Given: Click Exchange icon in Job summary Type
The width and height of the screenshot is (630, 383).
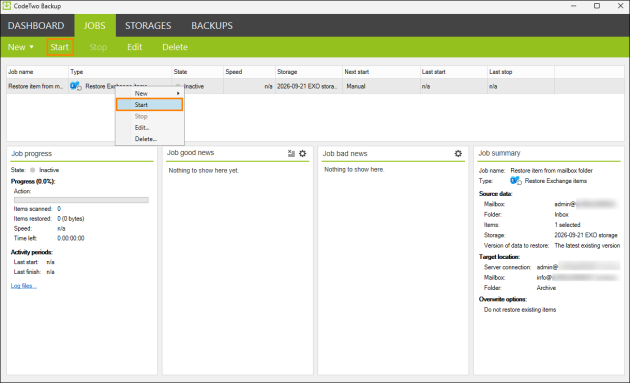Looking at the screenshot, I should tap(516, 181).
